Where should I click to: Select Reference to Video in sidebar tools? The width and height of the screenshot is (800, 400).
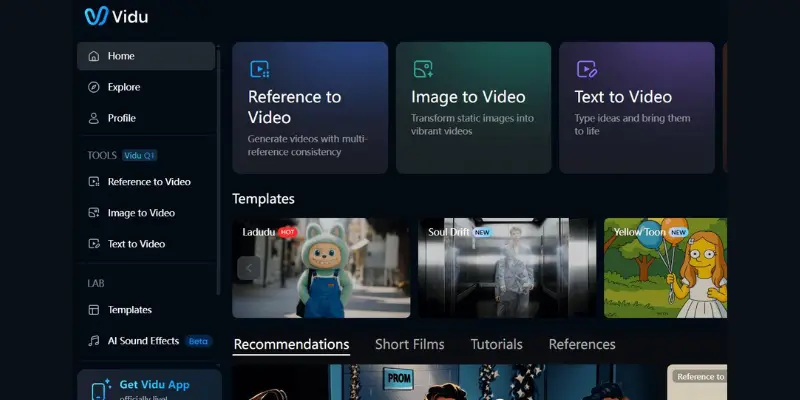point(146,182)
